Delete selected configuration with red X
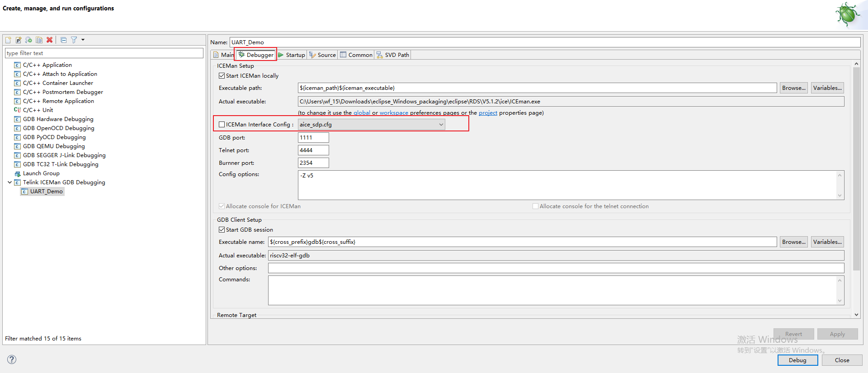The image size is (868, 373). tap(50, 40)
